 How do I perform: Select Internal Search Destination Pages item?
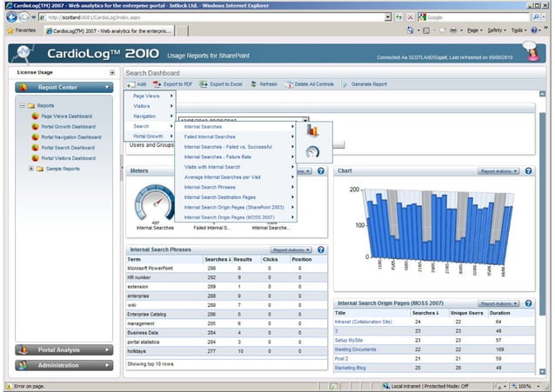click(x=236, y=197)
